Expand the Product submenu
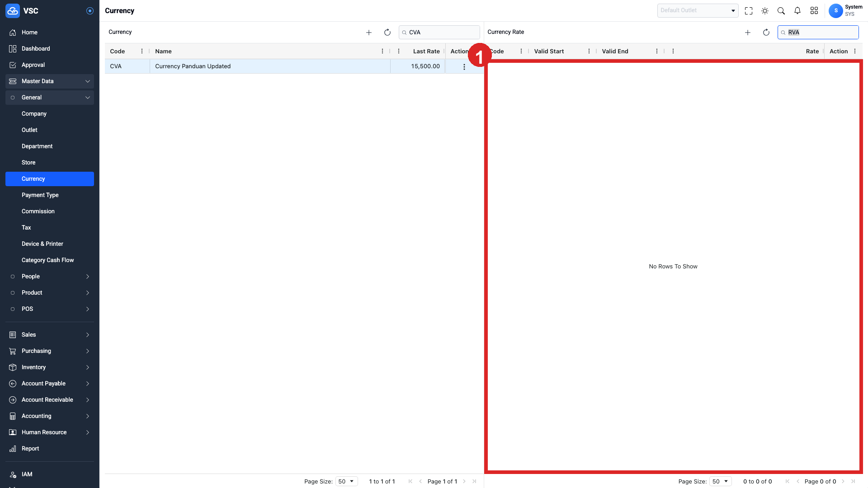868x488 pixels. coord(50,293)
